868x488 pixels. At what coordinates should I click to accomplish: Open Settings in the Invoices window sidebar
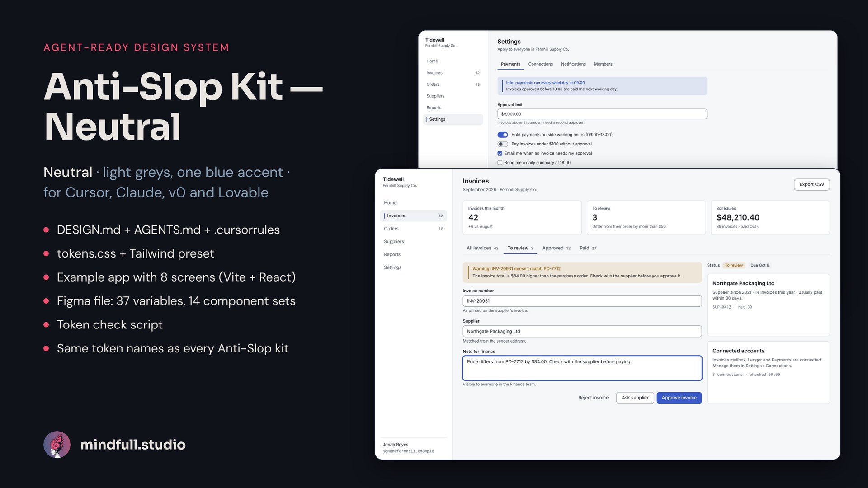pyautogui.click(x=413, y=267)
